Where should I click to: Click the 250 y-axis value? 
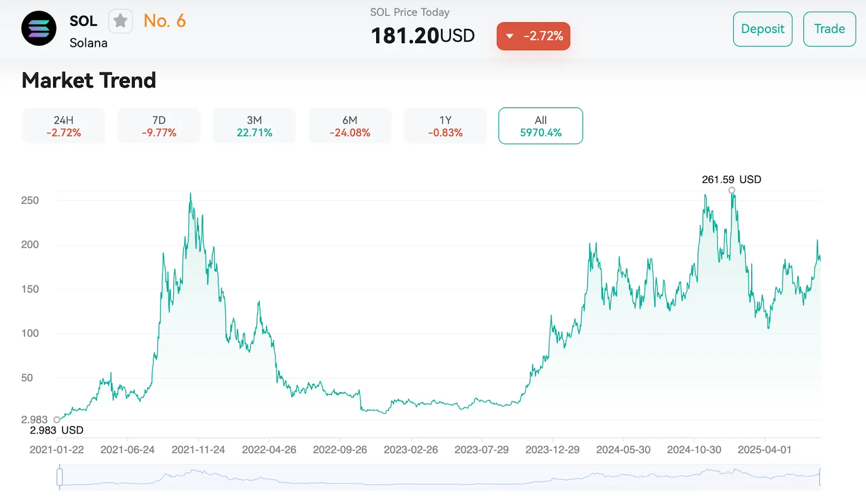pyautogui.click(x=30, y=201)
